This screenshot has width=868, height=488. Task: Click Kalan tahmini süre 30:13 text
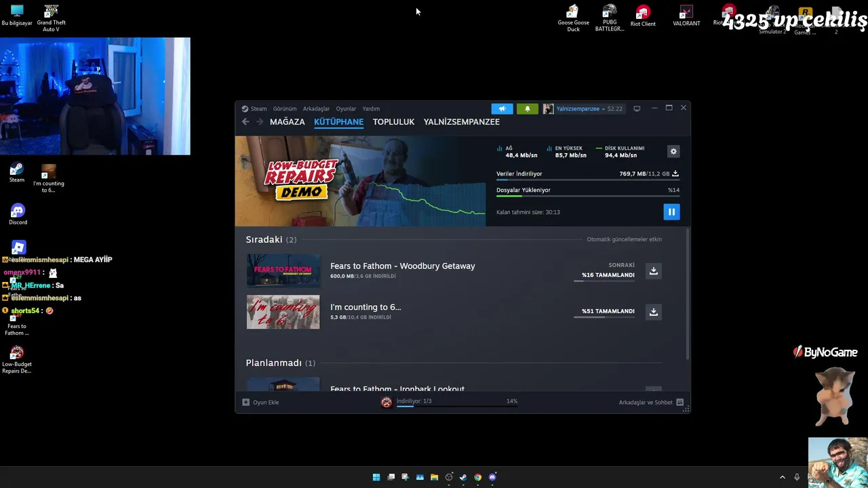528,212
